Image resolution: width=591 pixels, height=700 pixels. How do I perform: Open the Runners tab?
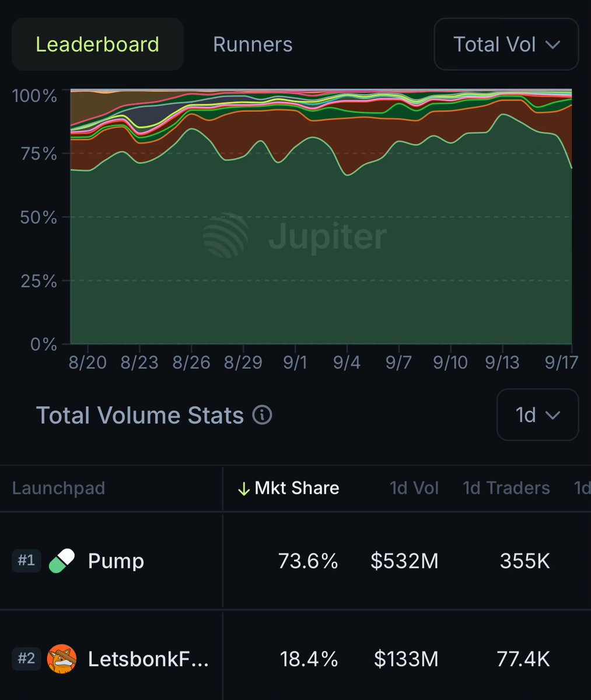click(253, 44)
